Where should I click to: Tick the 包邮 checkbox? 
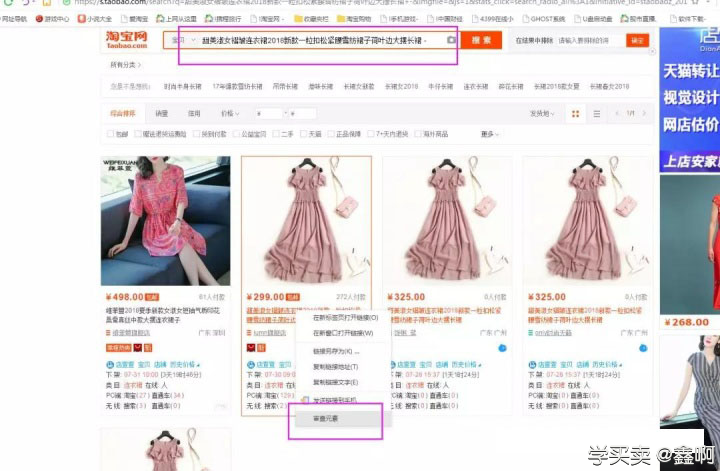[110, 134]
